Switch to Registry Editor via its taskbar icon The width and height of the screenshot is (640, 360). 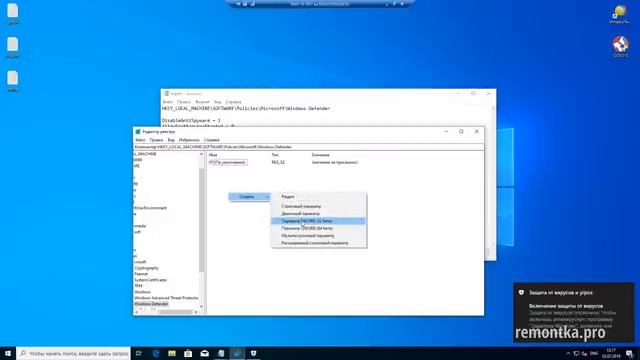point(237,353)
